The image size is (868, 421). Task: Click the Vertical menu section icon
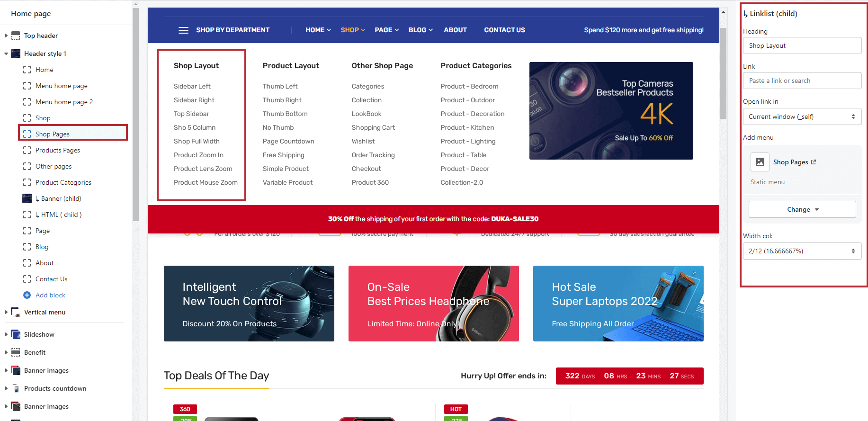16,312
